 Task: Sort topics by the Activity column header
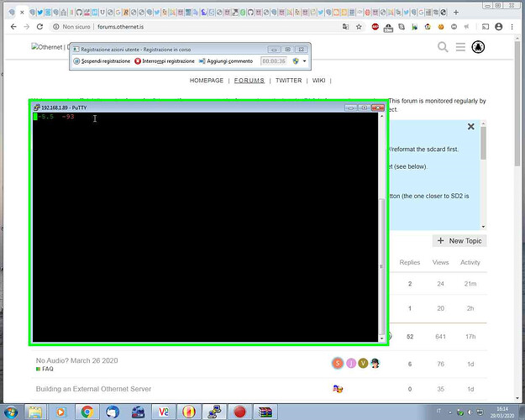tap(470, 262)
